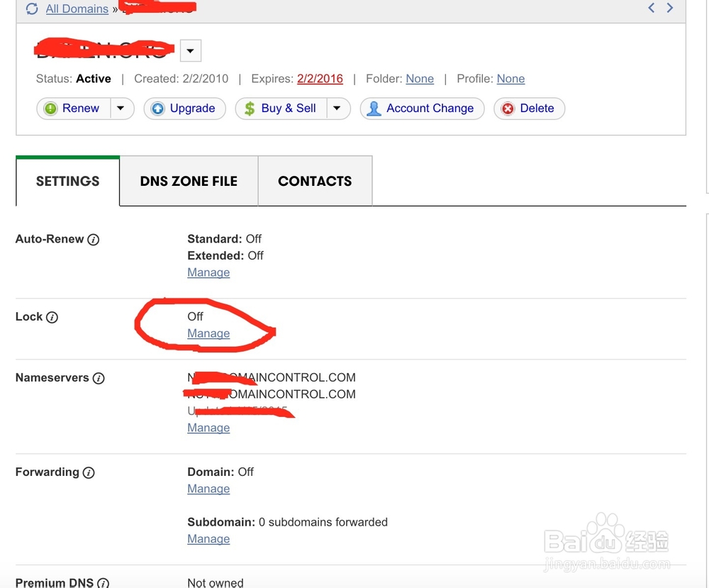Click the Renew button label
The width and height of the screenshot is (709, 588).
[x=81, y=108]
